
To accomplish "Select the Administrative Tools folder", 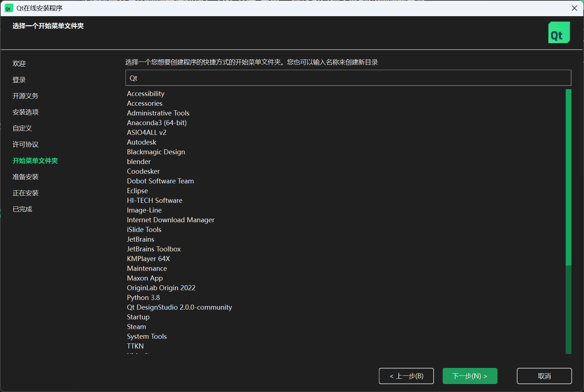I will 158,113.
